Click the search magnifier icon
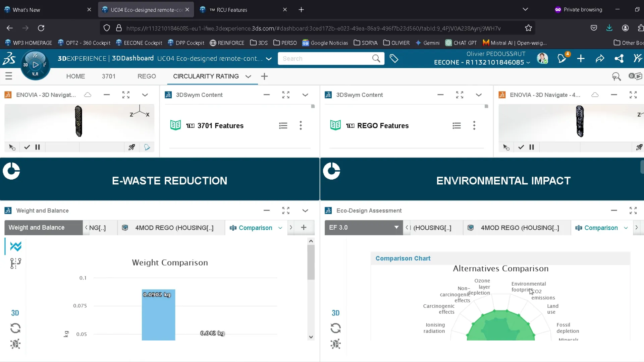Screen dimensions: 644x362 376,58
